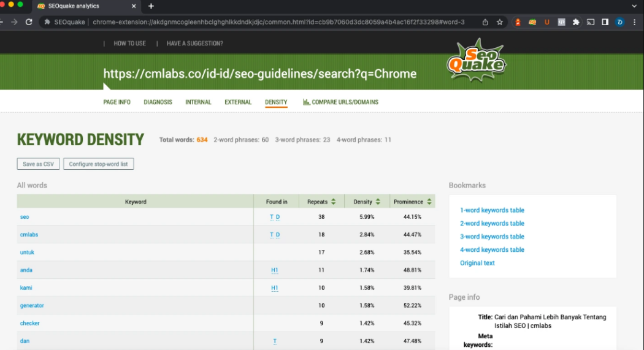
Task: Open COMPARE URLS/DOMAINS tab
Action: coord(340,102)
